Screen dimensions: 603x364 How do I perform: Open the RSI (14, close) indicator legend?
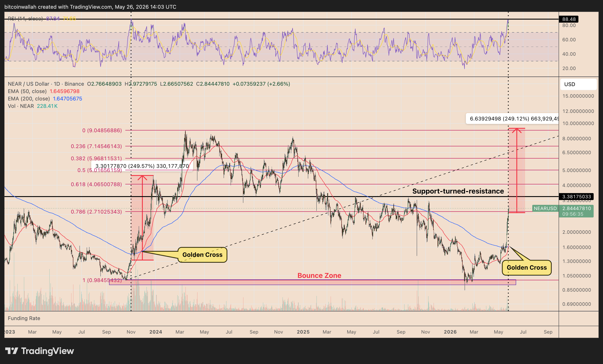[42, 18]
